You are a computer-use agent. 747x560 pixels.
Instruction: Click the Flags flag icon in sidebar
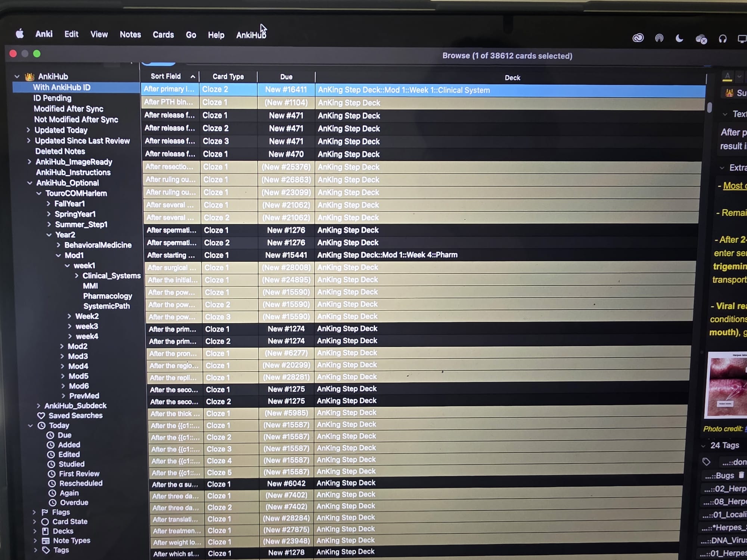click(x=45, y=512)
